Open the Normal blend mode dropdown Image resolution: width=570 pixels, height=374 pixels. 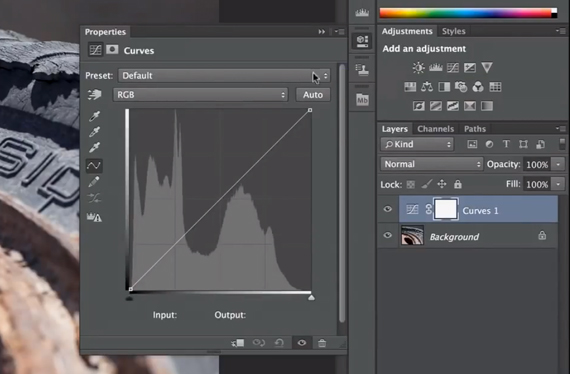[x=431, y=164]
